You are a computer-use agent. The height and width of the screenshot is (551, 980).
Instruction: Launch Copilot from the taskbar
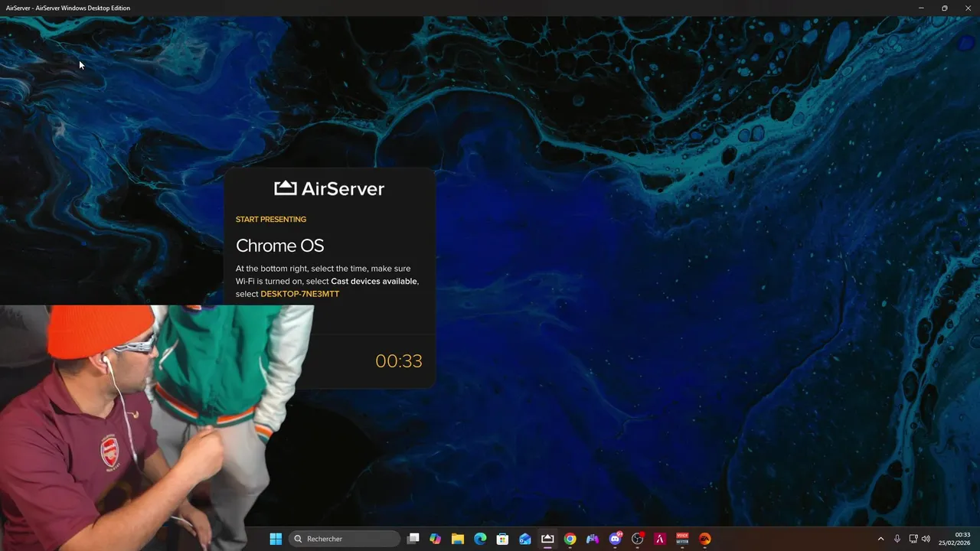436,539
